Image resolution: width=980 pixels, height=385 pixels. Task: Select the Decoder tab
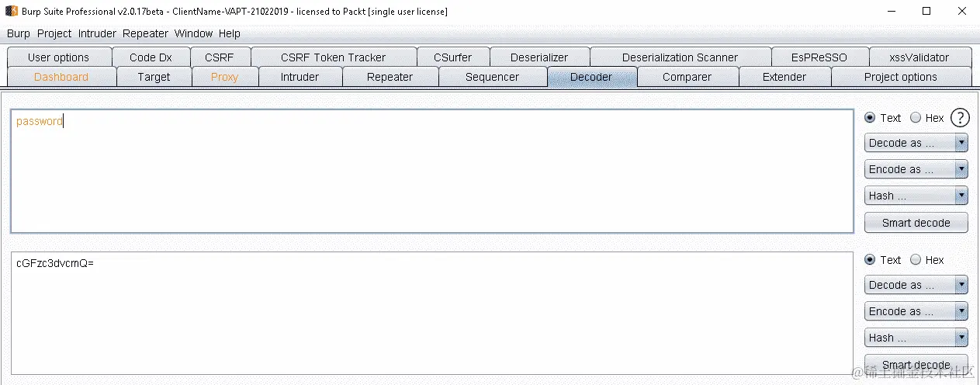pos(591,77)
